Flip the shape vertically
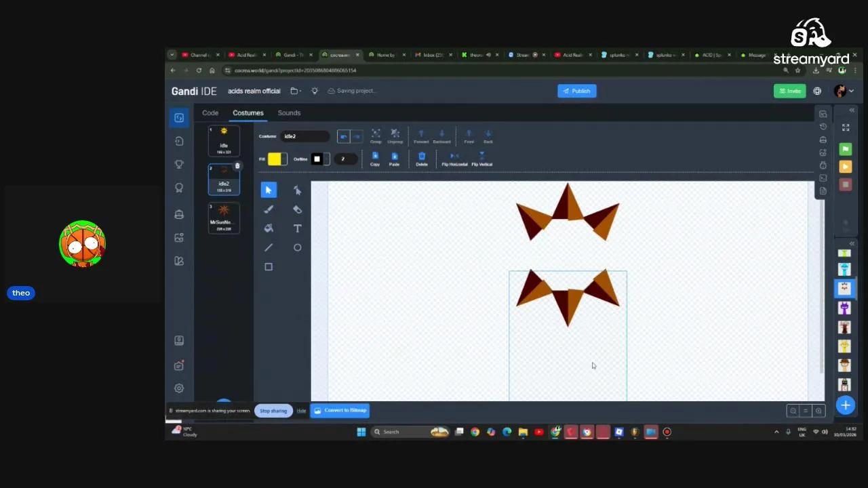Image resolution: width=868 pixels, height=488 pixels. pos(481,159)
